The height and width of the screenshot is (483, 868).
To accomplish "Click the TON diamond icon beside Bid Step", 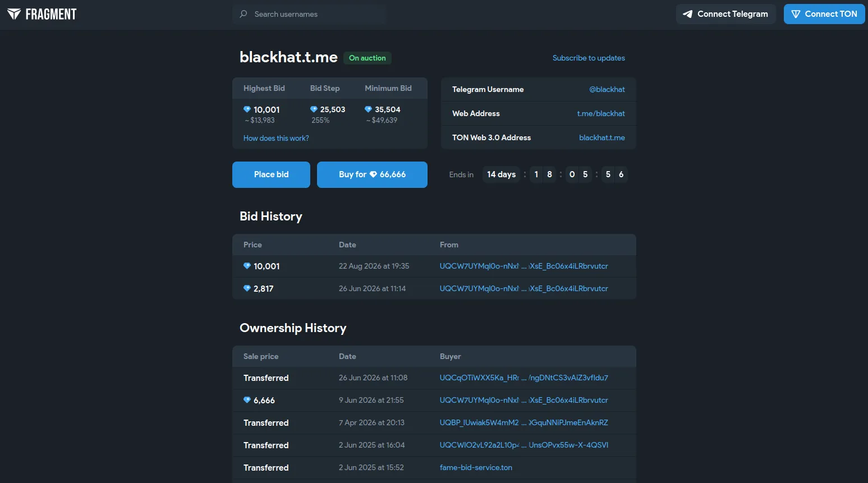I will [314, 109].
